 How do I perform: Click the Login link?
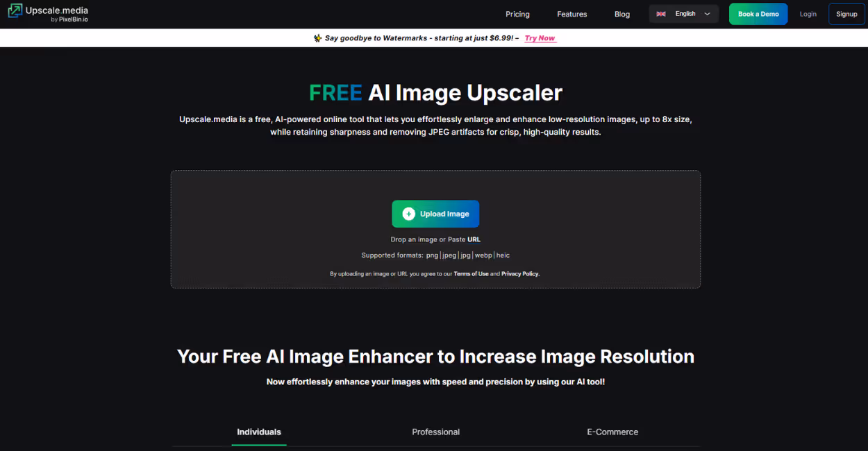point(808,14)
